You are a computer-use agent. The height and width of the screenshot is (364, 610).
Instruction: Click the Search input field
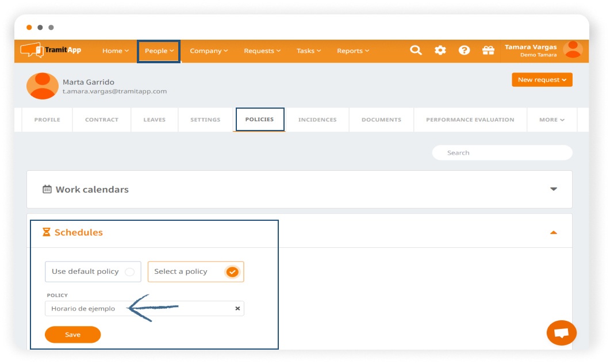click(x=502, y=153)
